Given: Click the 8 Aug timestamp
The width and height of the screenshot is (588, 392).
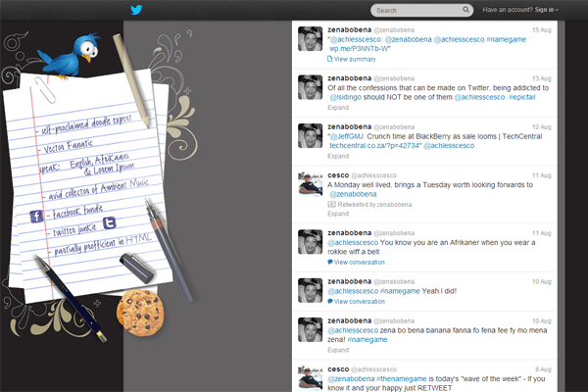Looking at the screenshot, I should 543,369.
